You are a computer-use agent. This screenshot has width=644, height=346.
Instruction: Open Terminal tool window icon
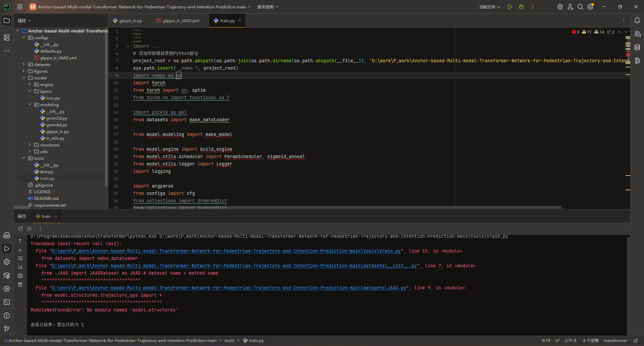[7, 302]
